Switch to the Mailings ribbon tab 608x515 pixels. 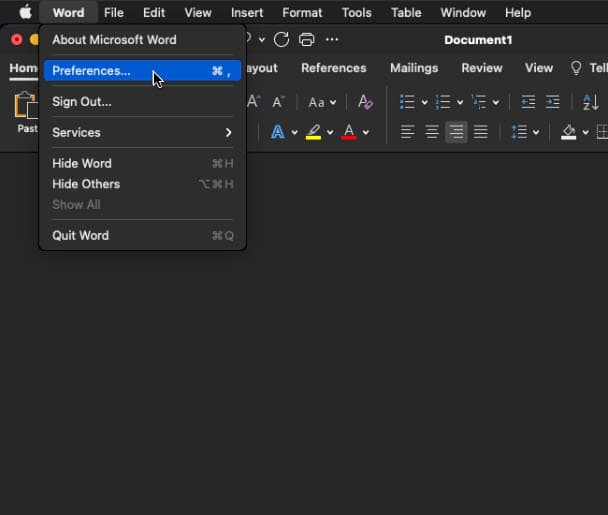(414, 68)
